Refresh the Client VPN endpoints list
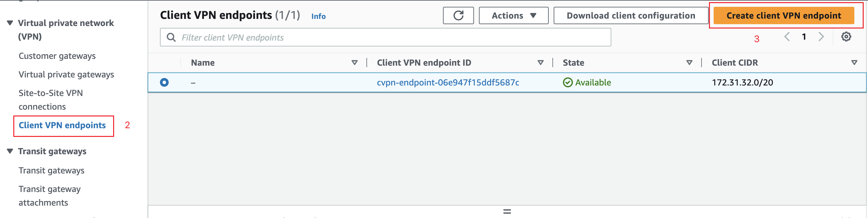The width and height of the screenshot is (868, 218). pyautogui.click(x=458, y=15)
